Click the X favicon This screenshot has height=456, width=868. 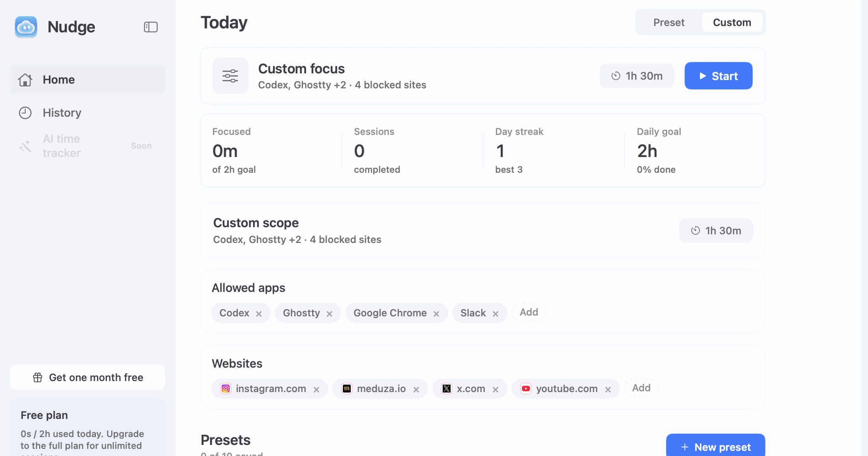[447, 389]
